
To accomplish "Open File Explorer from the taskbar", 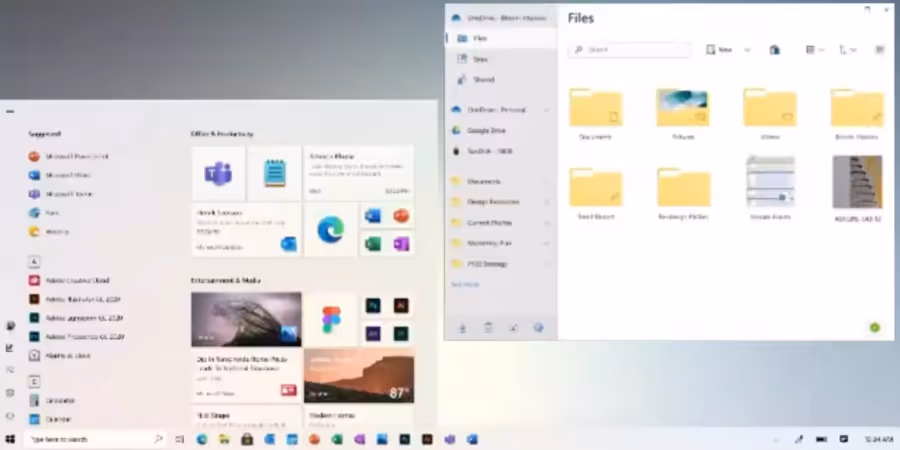I will coord(224,439).
